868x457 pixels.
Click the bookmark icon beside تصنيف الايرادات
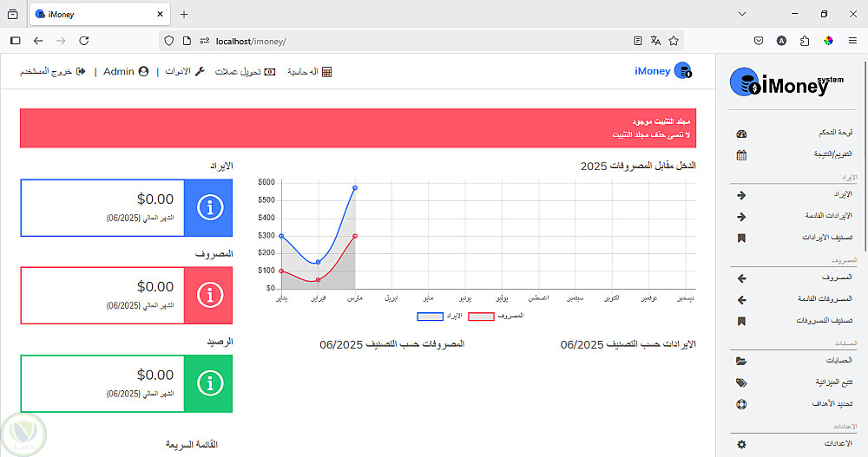tap(741, 238)
